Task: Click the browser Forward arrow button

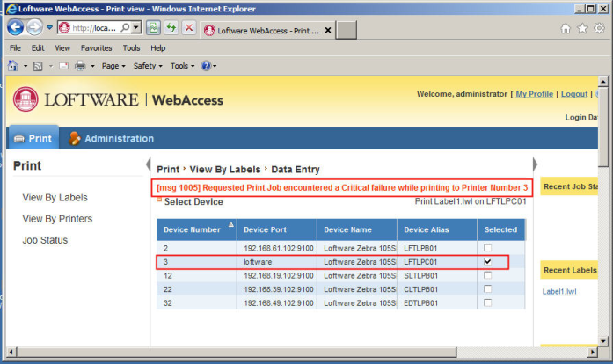Action: pyautogui.click(x=35, y=27)
